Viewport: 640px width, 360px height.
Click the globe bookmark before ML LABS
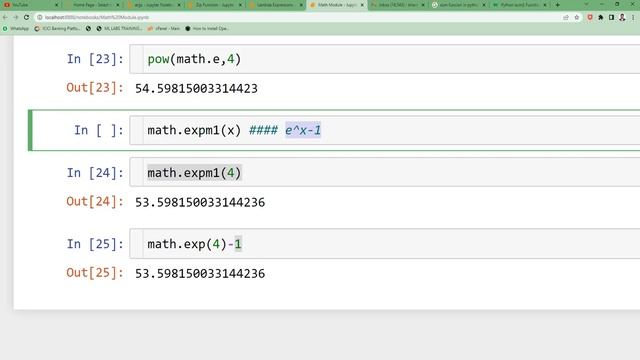[88, 29]
